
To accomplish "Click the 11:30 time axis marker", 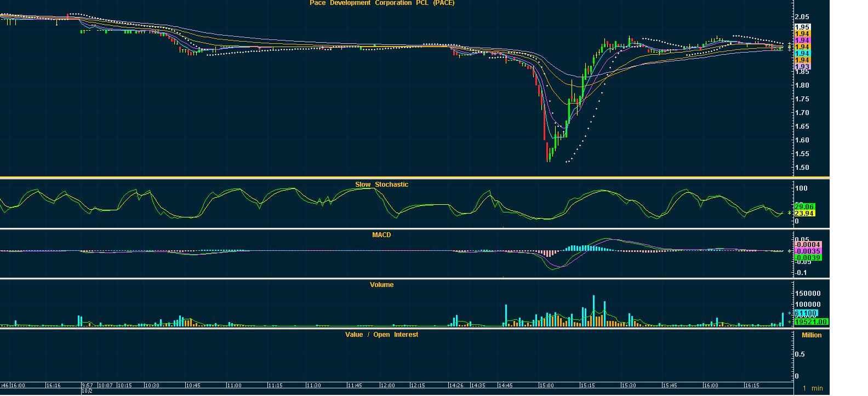I will [x=314, y=386].
